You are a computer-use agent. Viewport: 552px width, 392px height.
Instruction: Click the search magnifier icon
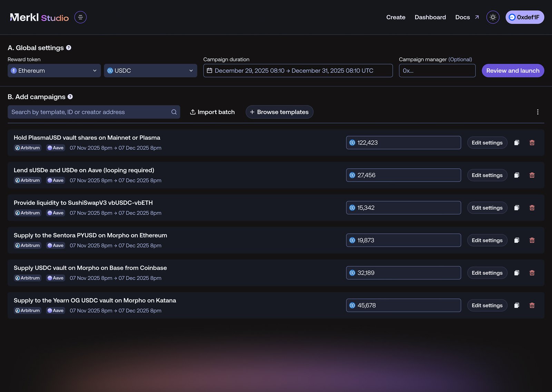[174, 112]
